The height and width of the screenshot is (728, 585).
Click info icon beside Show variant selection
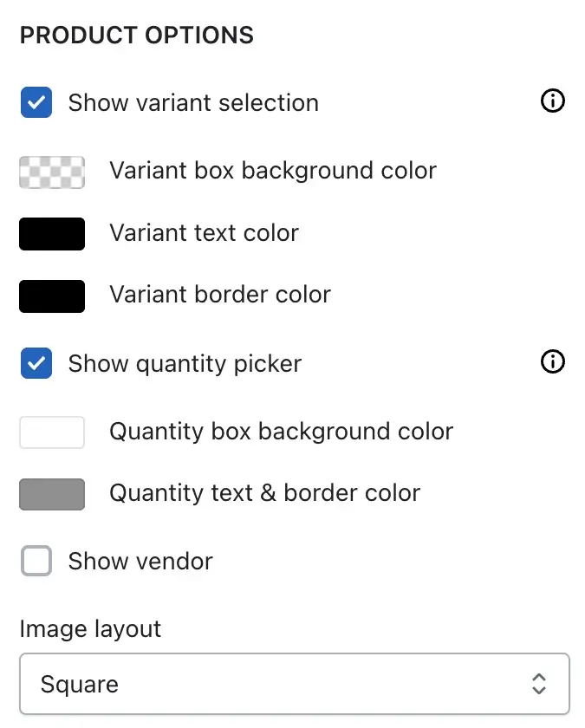[x=553, y=101]
